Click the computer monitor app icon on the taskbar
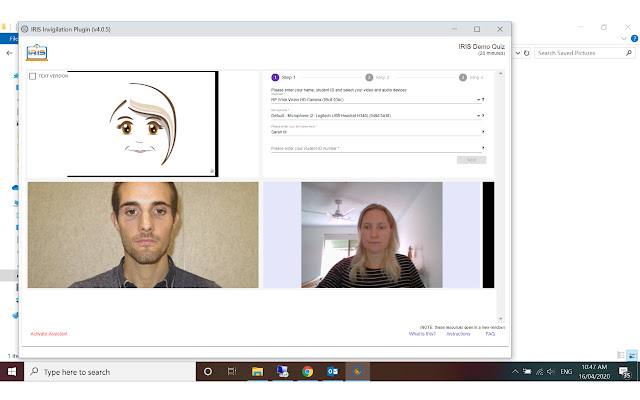Screen dimensions: 640x400 282,371
